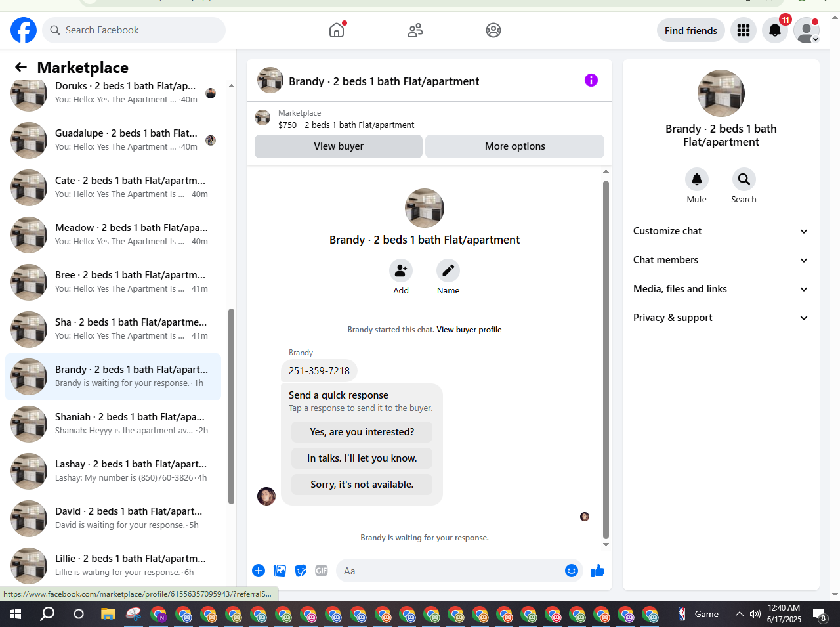The image size is (840, 627).
Task: Open the Cate conversation
Action: 113,188
